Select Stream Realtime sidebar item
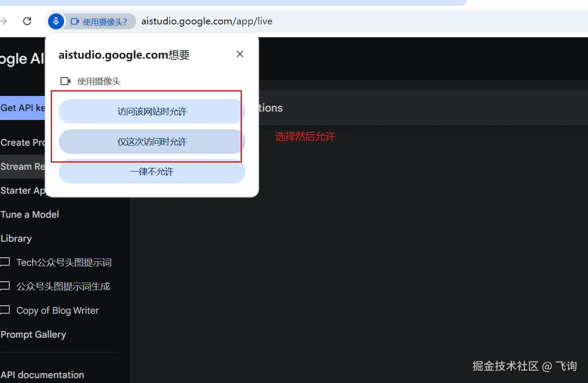588x383 pixels. (22, 167)
